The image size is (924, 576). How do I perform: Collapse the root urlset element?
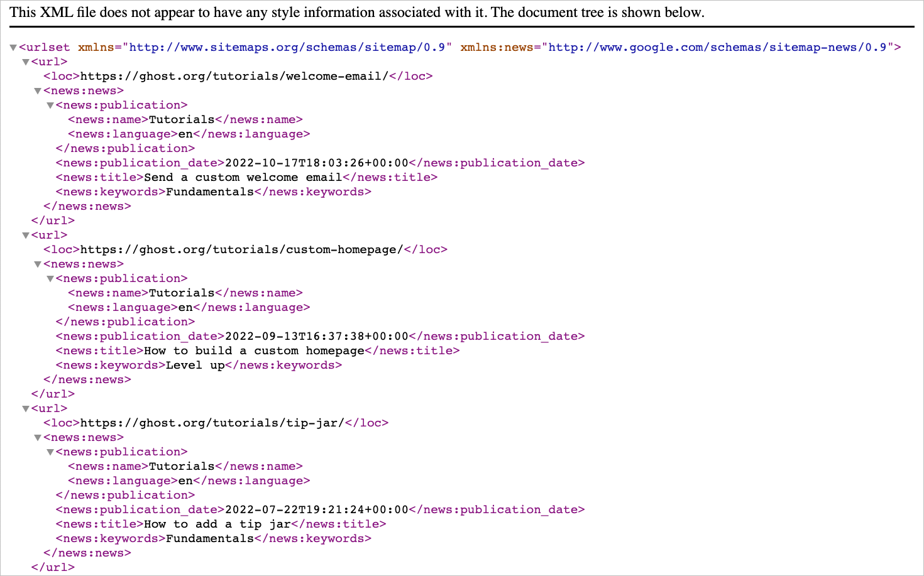(x=13, y=47)
